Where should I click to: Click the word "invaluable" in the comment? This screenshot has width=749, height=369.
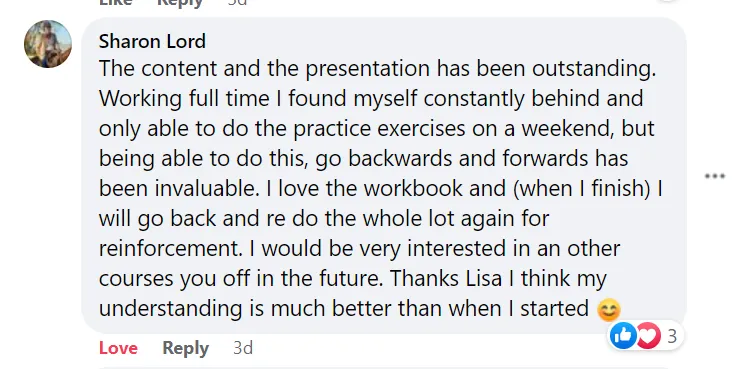pyautogui.click(x=206, y=188)
